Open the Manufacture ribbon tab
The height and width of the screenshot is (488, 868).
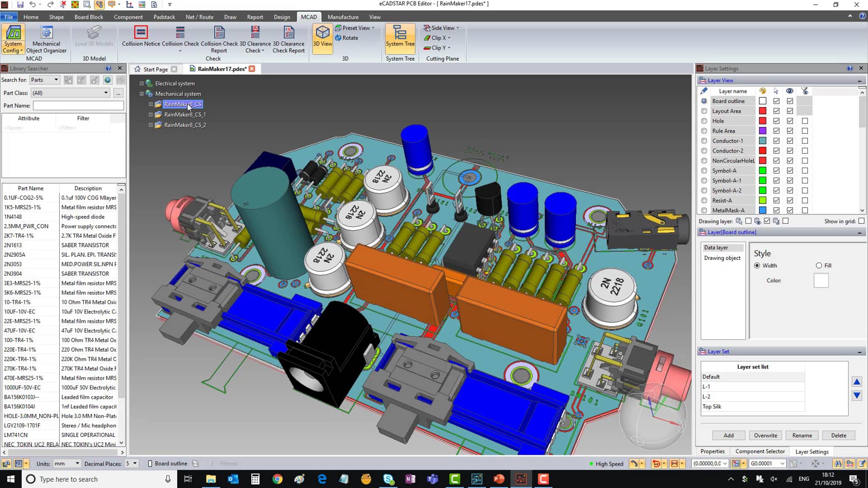[x=343, y=17]
